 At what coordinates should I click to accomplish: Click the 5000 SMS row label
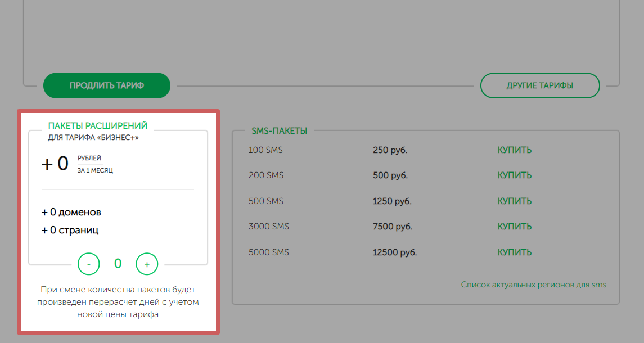(x=268, y=252)
